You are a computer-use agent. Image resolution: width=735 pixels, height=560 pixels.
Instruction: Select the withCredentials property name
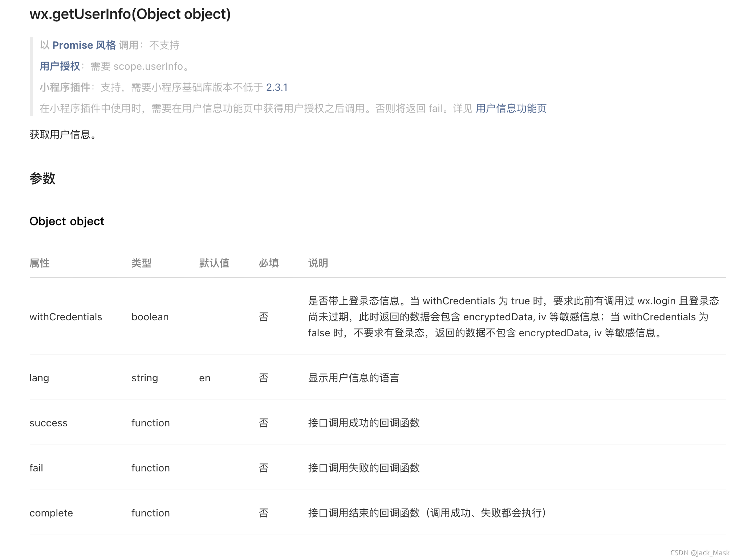(66, 317)
